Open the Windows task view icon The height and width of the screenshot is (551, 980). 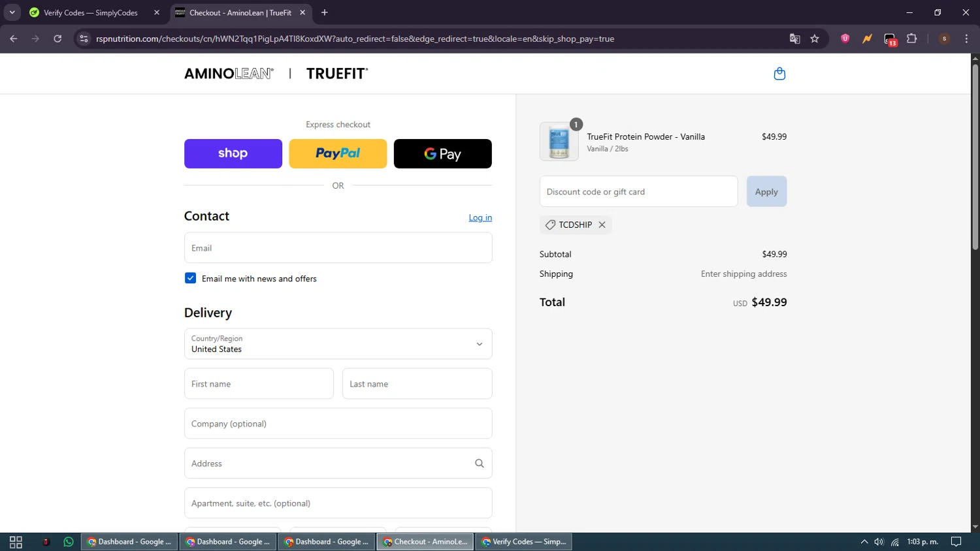coord(16,542)
